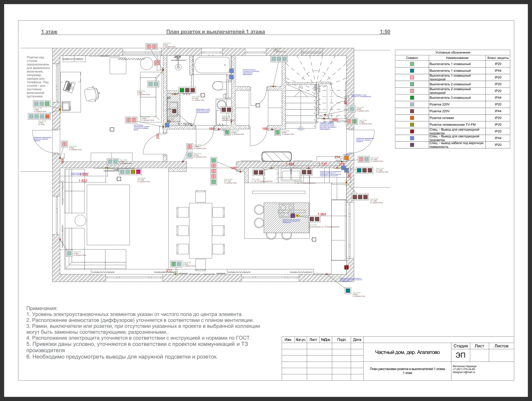
Task: Click the purple cooktop cable symbol on kitchen island
Action: (x=293, y=216)
